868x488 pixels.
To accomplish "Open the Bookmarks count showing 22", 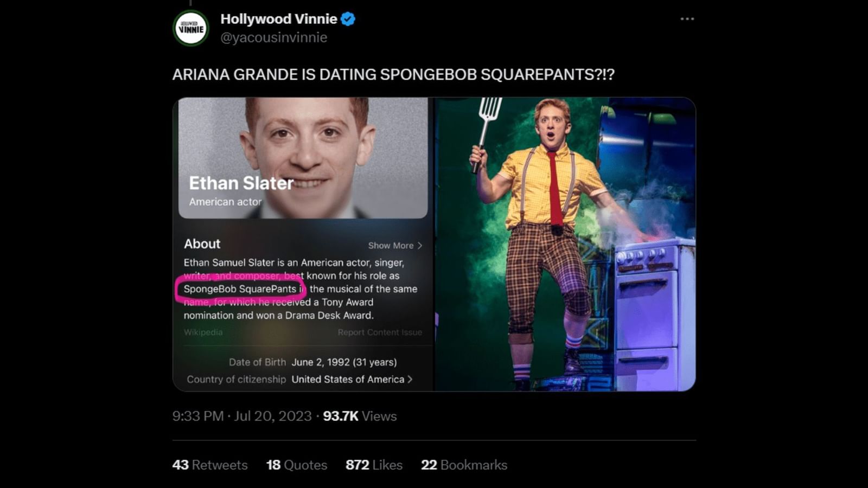I will click(x=463, y=465).
